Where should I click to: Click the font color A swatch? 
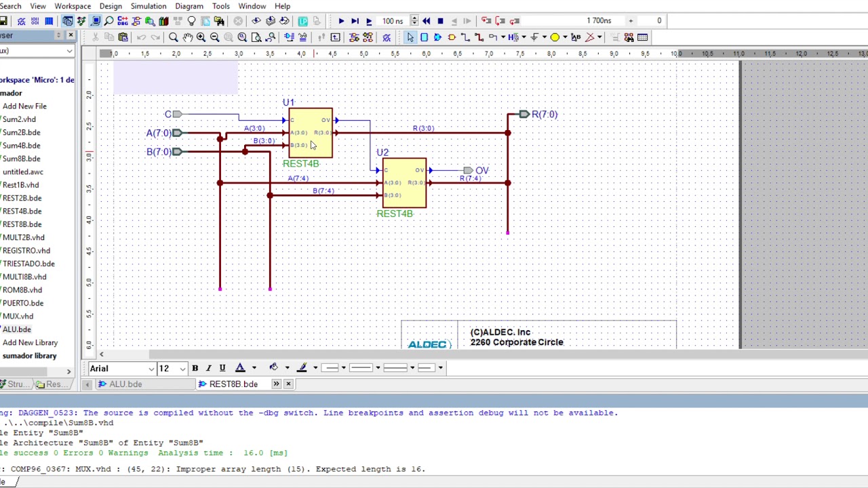coord(240,368)
